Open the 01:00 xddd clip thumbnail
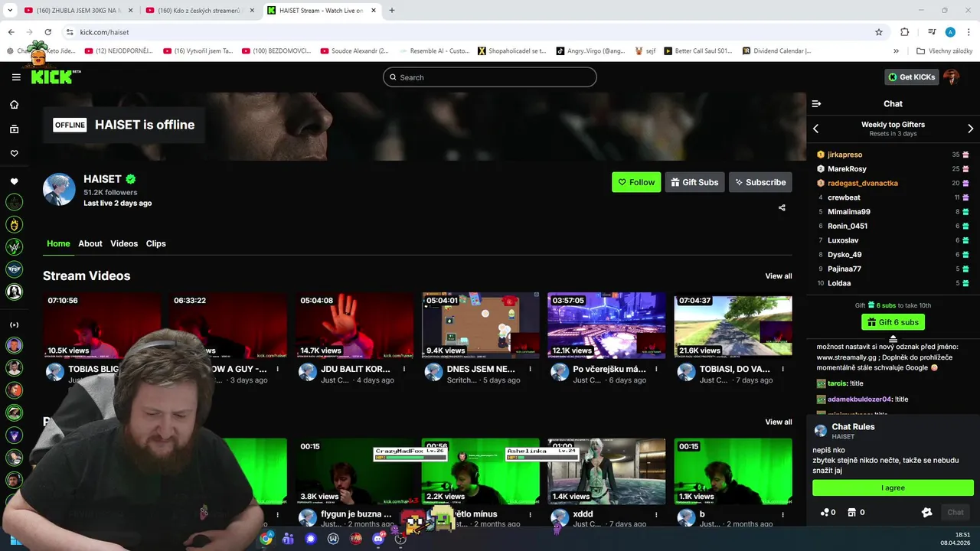 606,471
